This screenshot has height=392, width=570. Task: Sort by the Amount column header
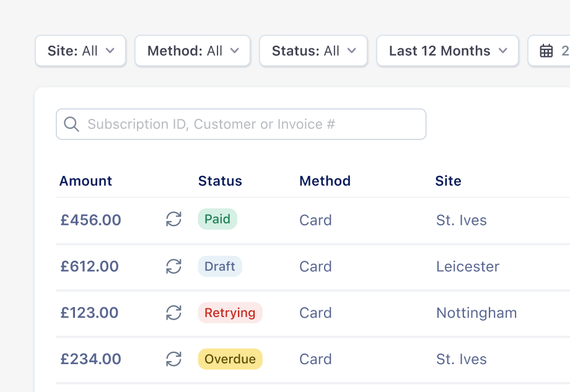click(x=85, y=181)
